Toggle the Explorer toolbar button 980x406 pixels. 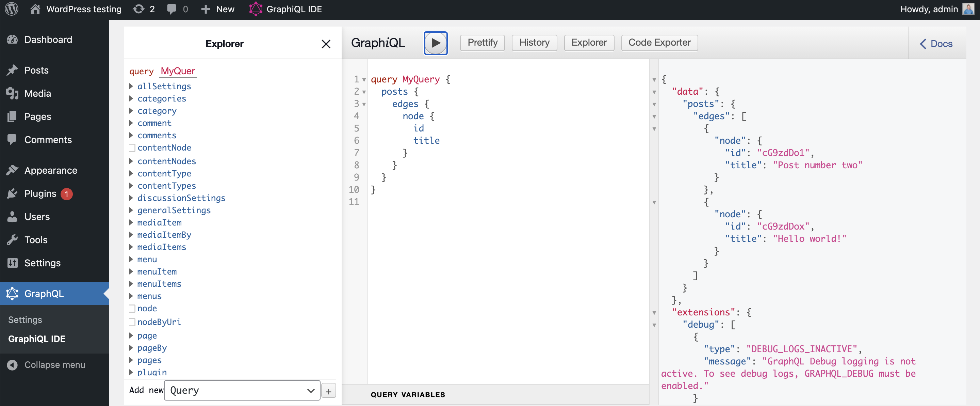pos(589,43)
